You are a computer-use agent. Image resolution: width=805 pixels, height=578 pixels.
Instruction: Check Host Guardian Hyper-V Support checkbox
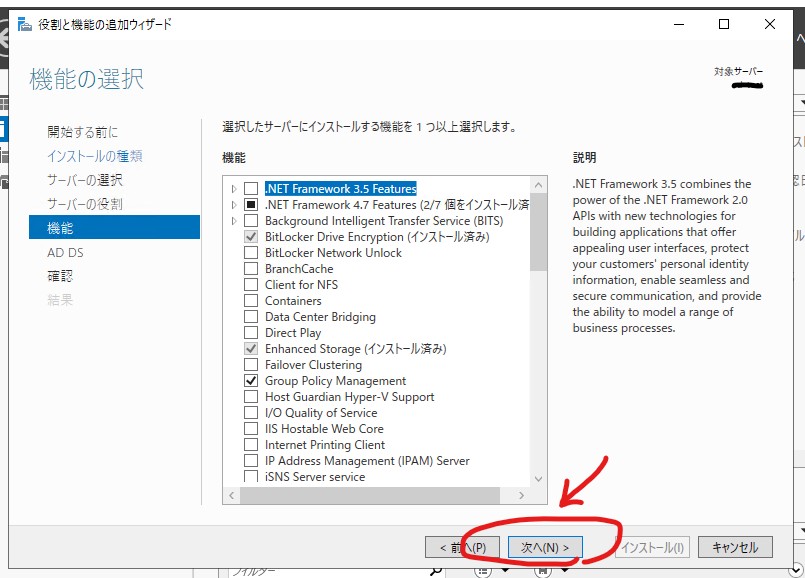pyautogui.click(x=251, y=396)
